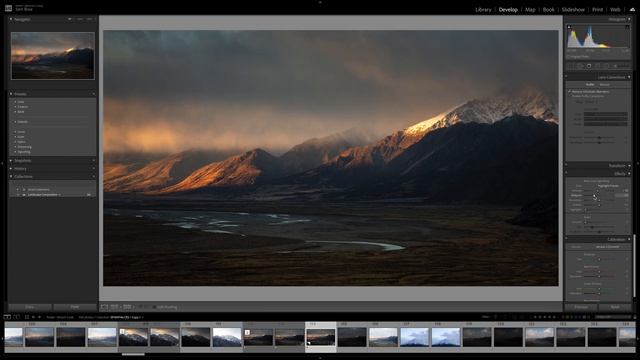640x360 pixels.
Task: Expand the Transform panel
Action: [x=629, y=166]
